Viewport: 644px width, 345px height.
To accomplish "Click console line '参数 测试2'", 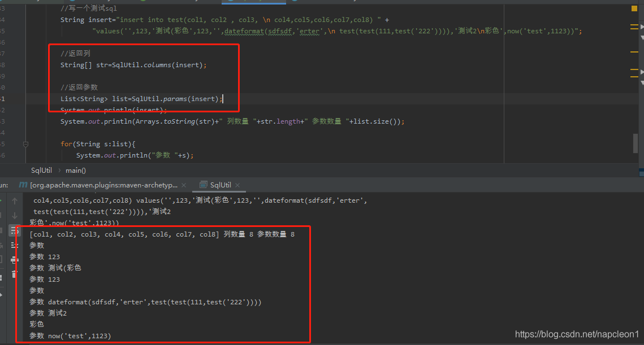I will click(x=48, y=313).
